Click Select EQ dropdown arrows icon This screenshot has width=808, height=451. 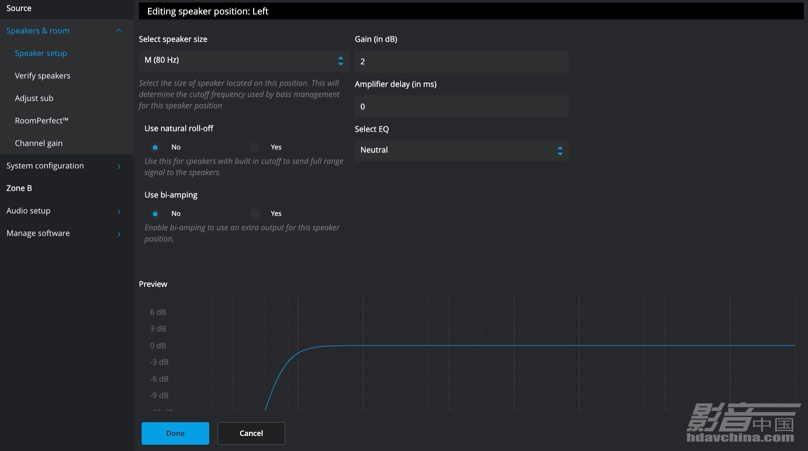click(560, 151)
